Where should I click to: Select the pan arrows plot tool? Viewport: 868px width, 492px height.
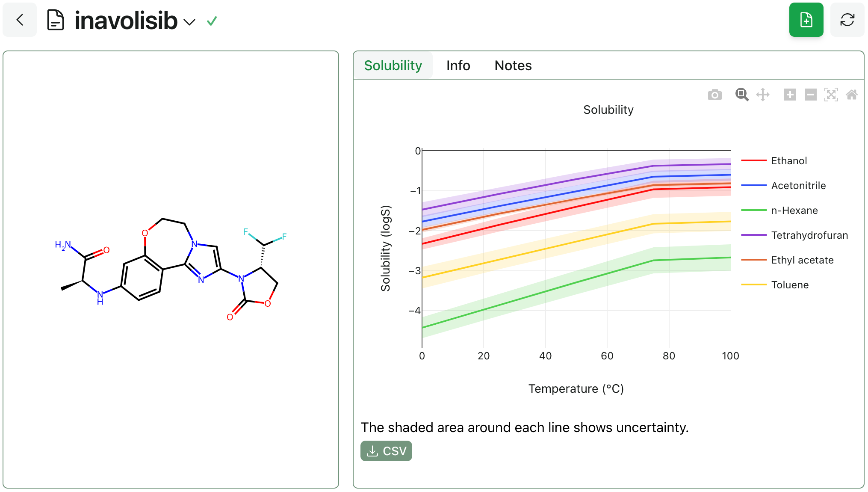[763, 95]
